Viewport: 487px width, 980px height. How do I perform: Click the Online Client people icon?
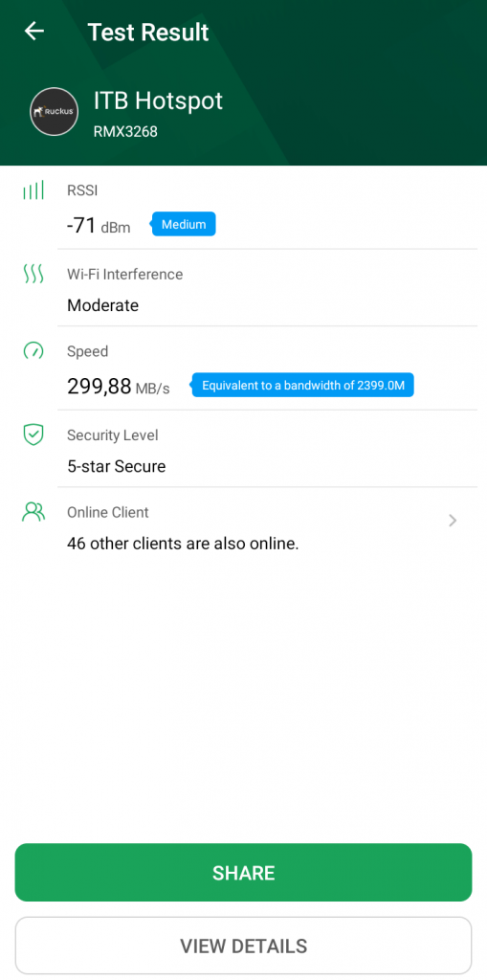coord(33,512)
